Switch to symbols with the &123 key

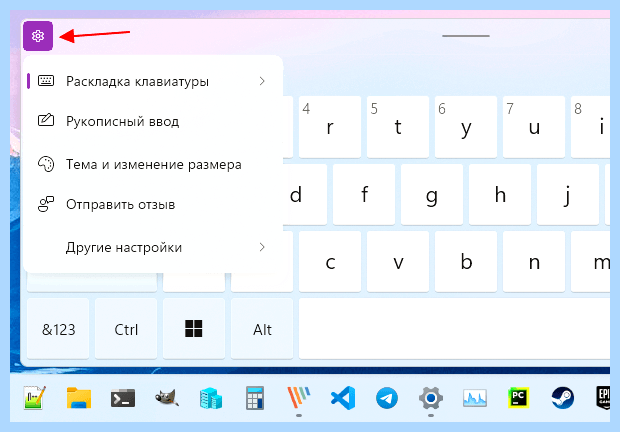point(58,329)
